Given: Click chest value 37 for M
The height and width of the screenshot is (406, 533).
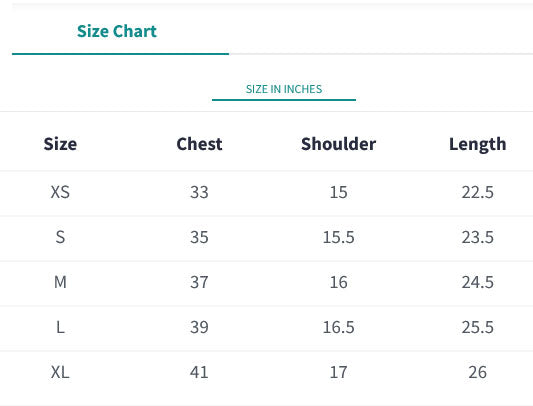Looking at the screenshot, I should point(199,282).
